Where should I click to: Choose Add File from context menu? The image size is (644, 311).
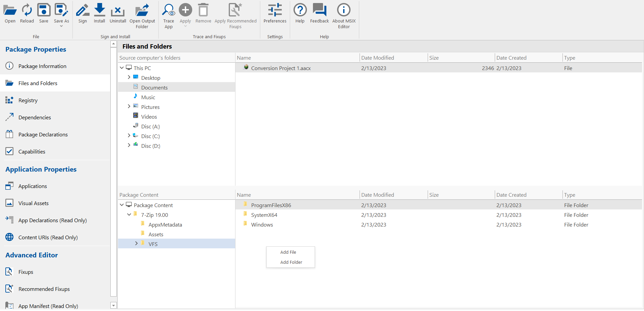pos(288,252)
